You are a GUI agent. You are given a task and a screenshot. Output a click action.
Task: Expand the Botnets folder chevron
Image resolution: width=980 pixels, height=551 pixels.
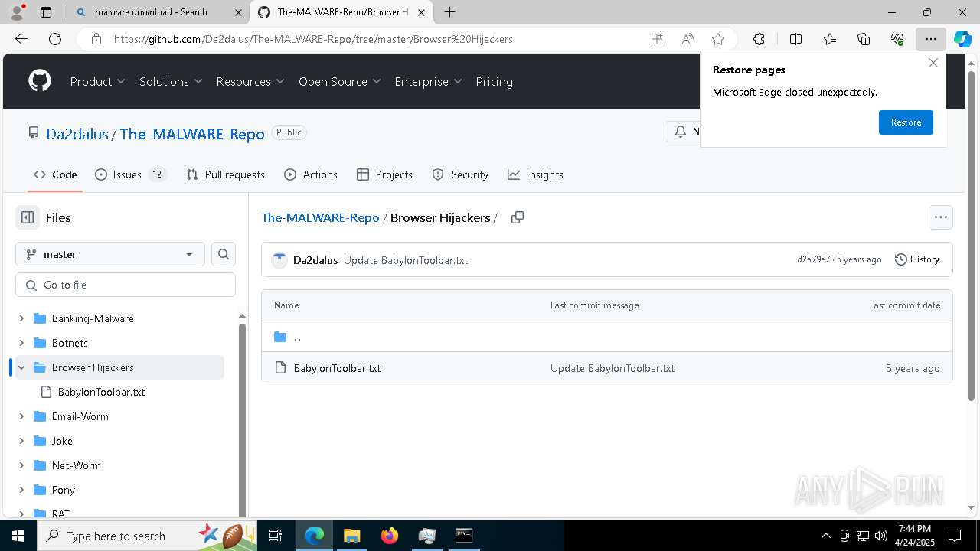point(21,343)
